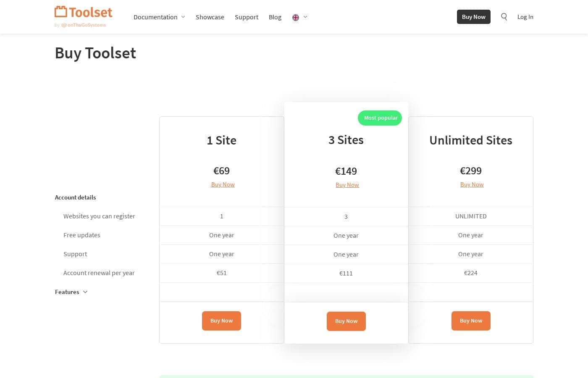
Task: Open the search magnifier icon
Action: click(504, 17)
